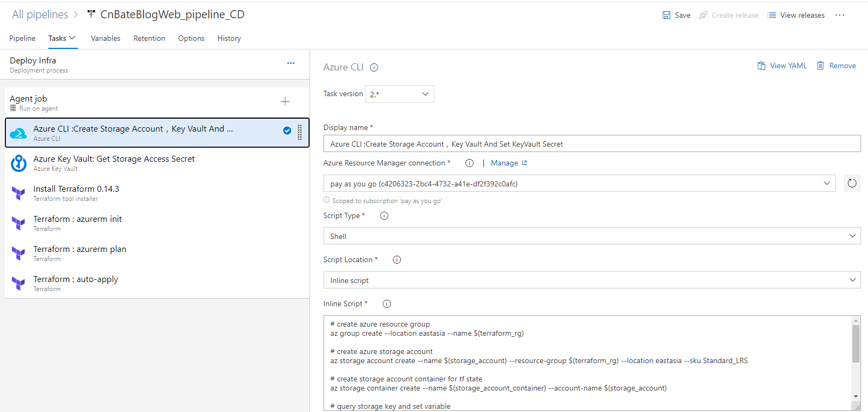The height and width of the screenshot is (412, 868).
Task: Click View releases text
Action: click(802, 15)
